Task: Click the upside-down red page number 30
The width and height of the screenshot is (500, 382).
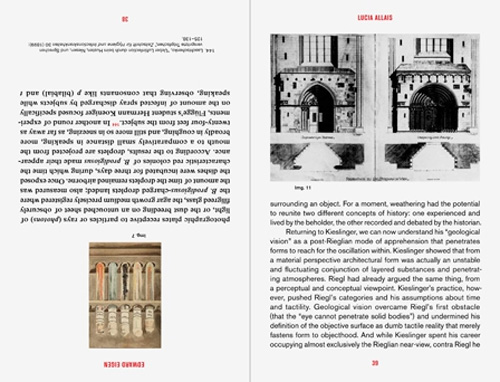Action: coord(125,19)
